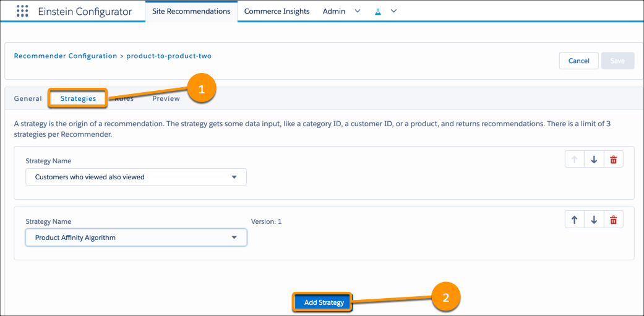Click the Cancel button

[578, 61]
